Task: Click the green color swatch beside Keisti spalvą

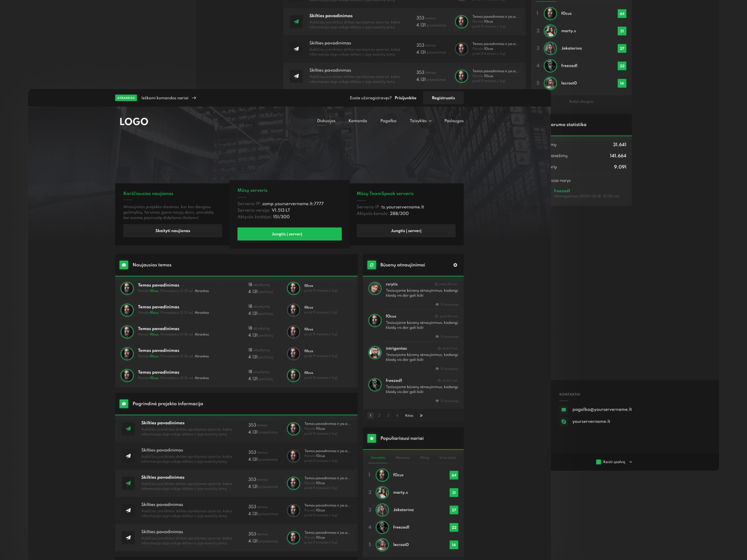Action: [598, 462]
